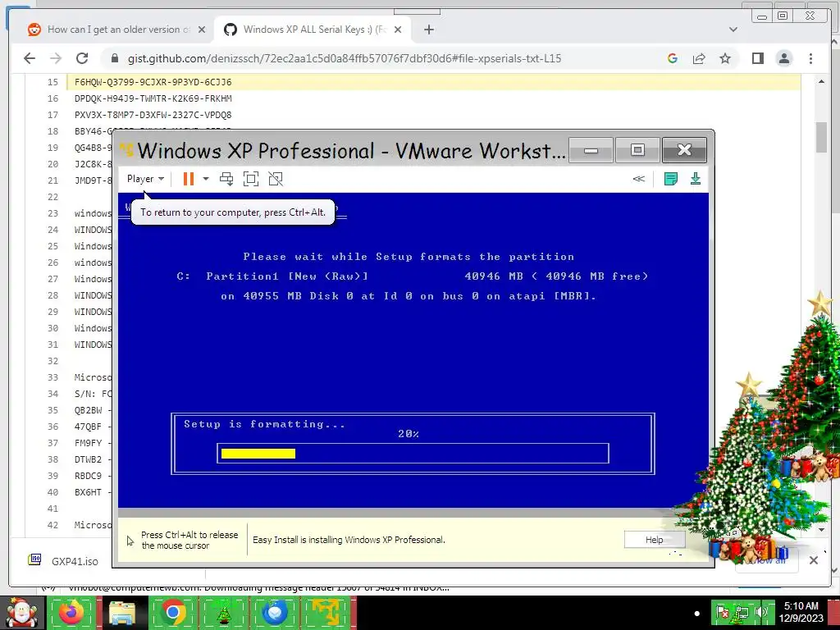
Task: Open the volume speaker tray icon
Action: (x=760, y=612)
